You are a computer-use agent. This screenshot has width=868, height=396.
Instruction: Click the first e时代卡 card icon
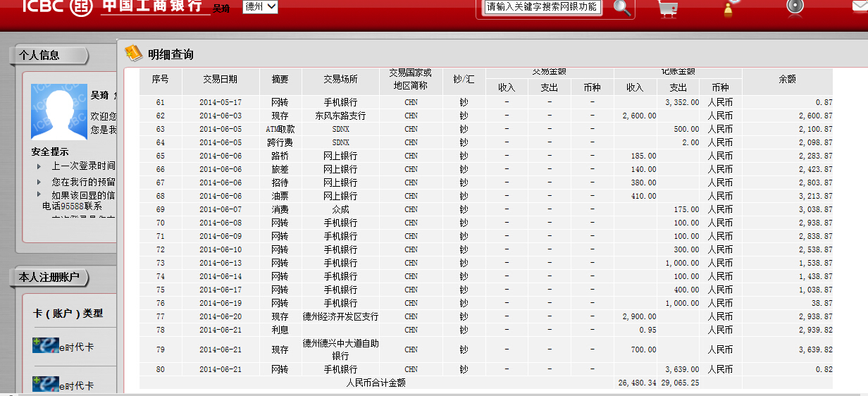tap(45, 346)
